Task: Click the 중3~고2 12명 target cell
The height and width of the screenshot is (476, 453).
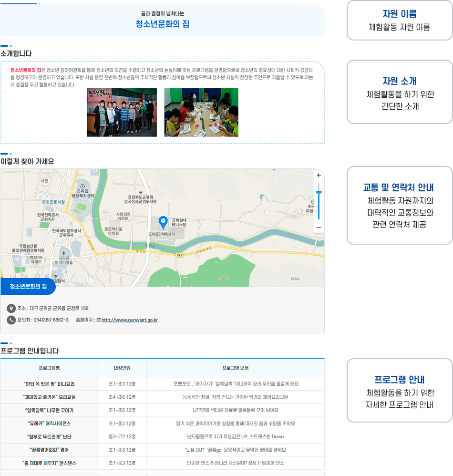Action: 122,436
